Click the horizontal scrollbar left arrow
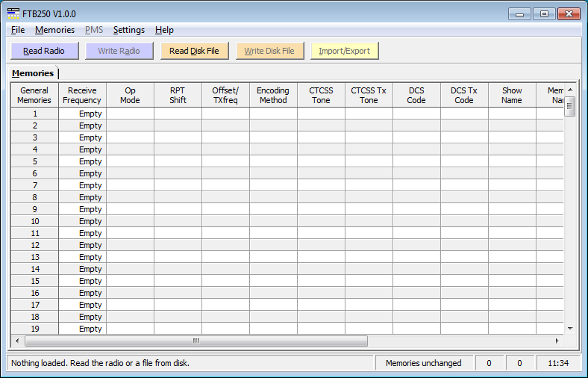 click(x=17, y=341)
